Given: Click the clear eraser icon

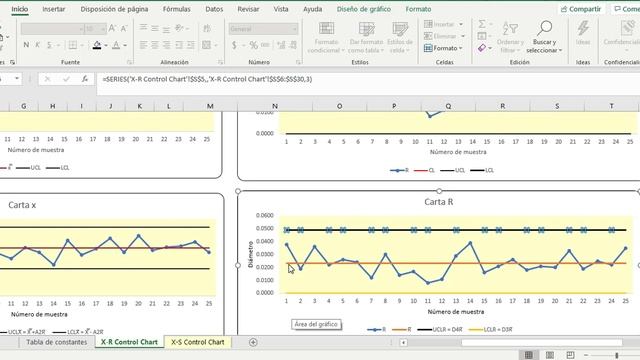Looking at the screenshot, I should pos(482,48).
